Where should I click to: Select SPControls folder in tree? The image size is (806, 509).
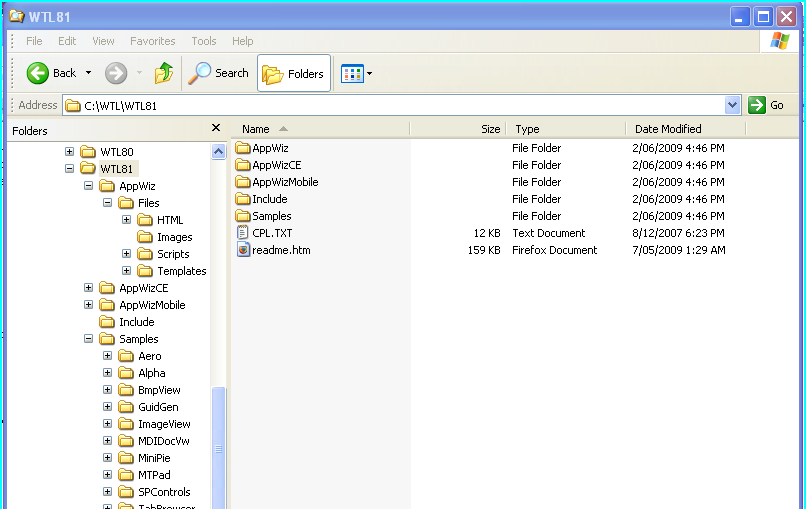tap(154, 492)
